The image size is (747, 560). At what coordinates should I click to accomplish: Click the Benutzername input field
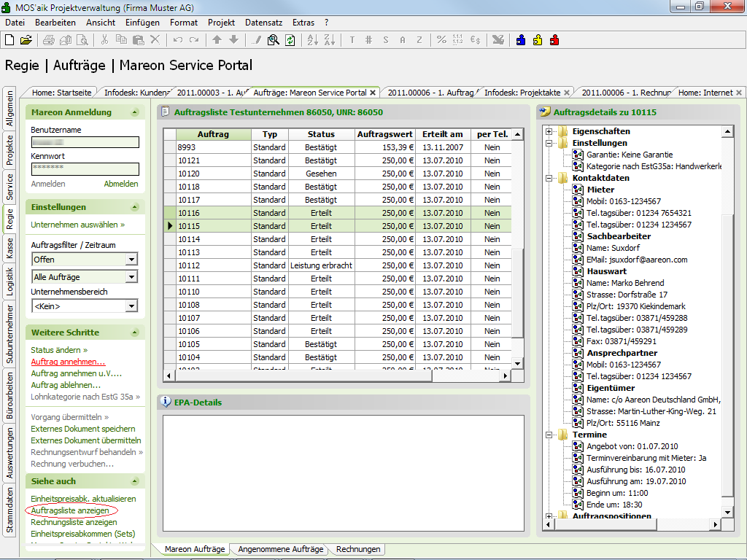pos(85,142)
